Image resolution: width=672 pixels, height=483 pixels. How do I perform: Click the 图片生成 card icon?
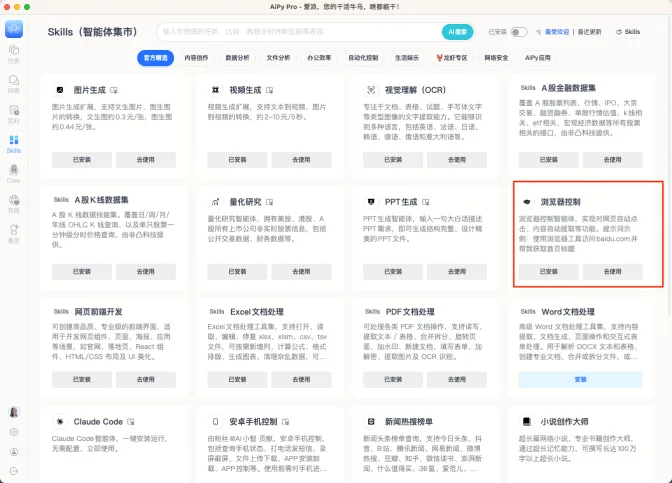tap(60, 90)
